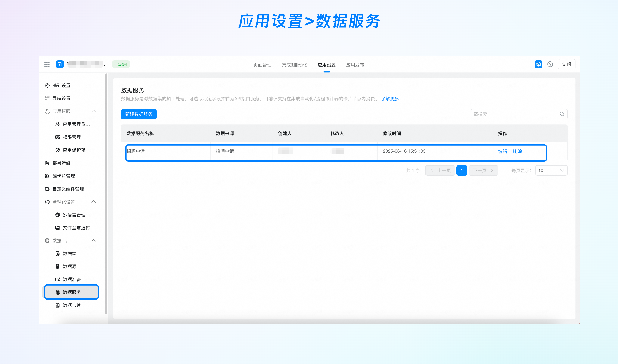Viewport: 618px width, 364px height.
Task: Click 删除 for the 招聘申请 row
Action: click(517, 151)
